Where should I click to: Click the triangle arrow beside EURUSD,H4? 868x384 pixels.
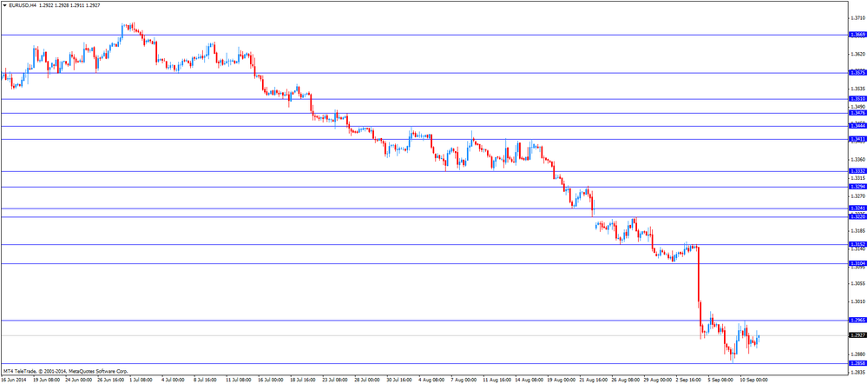[5, 4]
